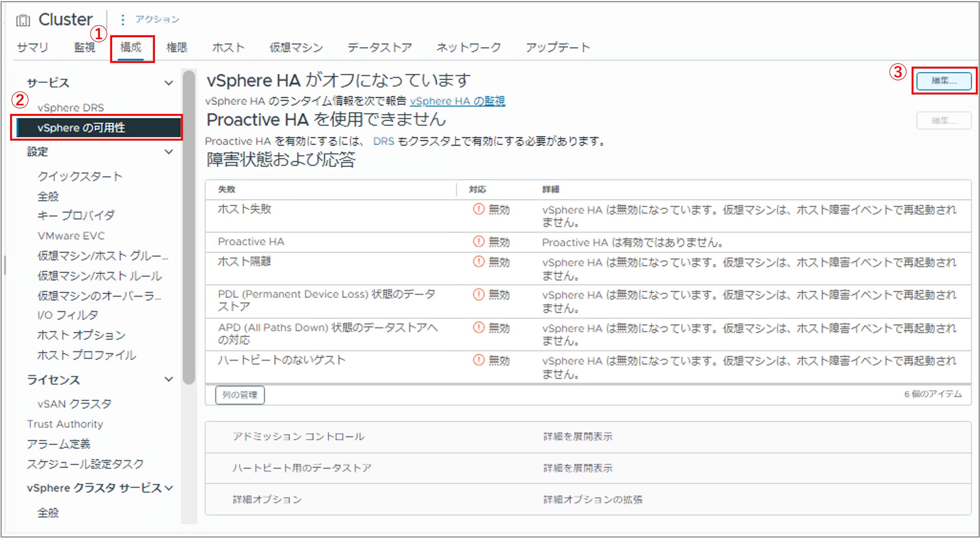Click the disabled 編集 button for Proactive HA

944,121
